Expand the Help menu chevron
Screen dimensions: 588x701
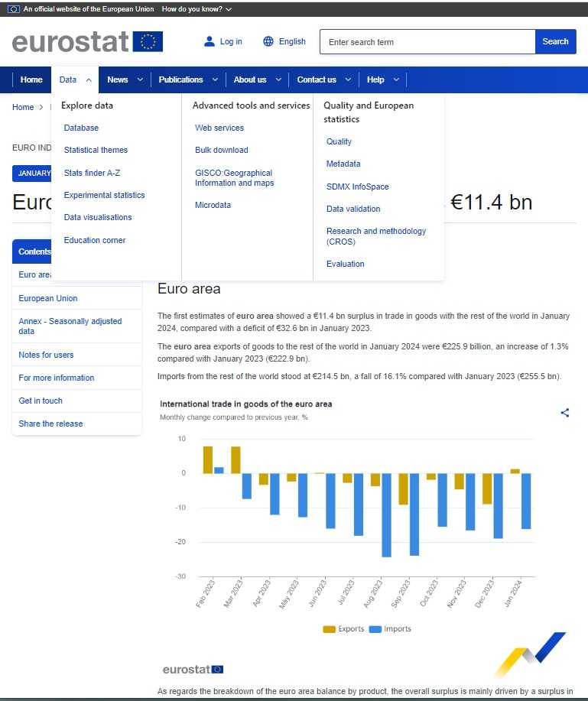(396, 80)
